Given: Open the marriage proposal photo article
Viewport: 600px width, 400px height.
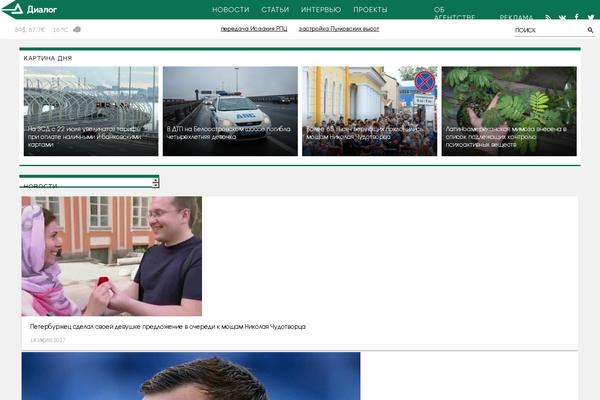Looking at the screenshot, I should point(112,256).
